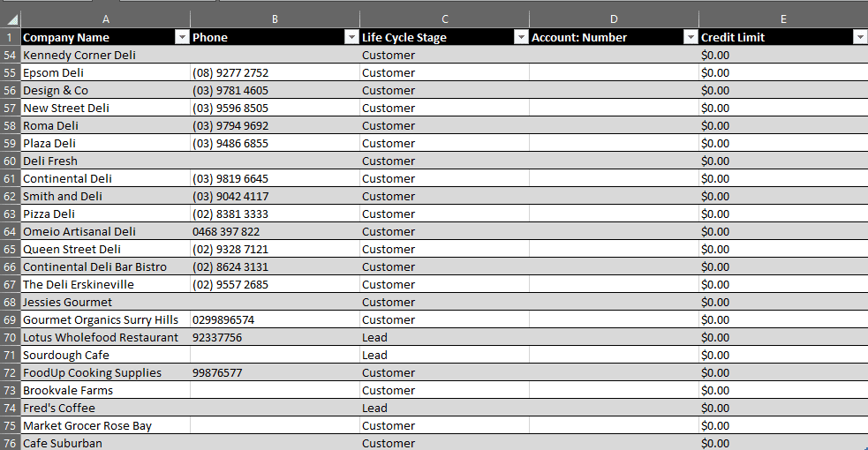The height and width of the screenshot is (450, 868).
Task: Select column E header
Action: (783, 19)
